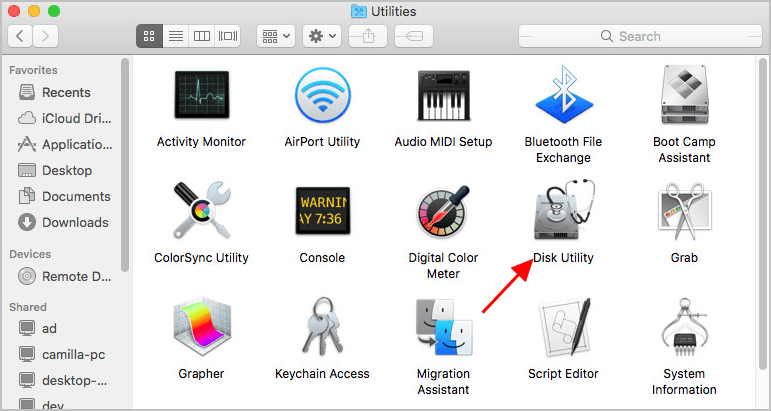The width and height of the screenshot is (771, 411).
Task: Select Script Editor icon
Action: click(564, 326)
